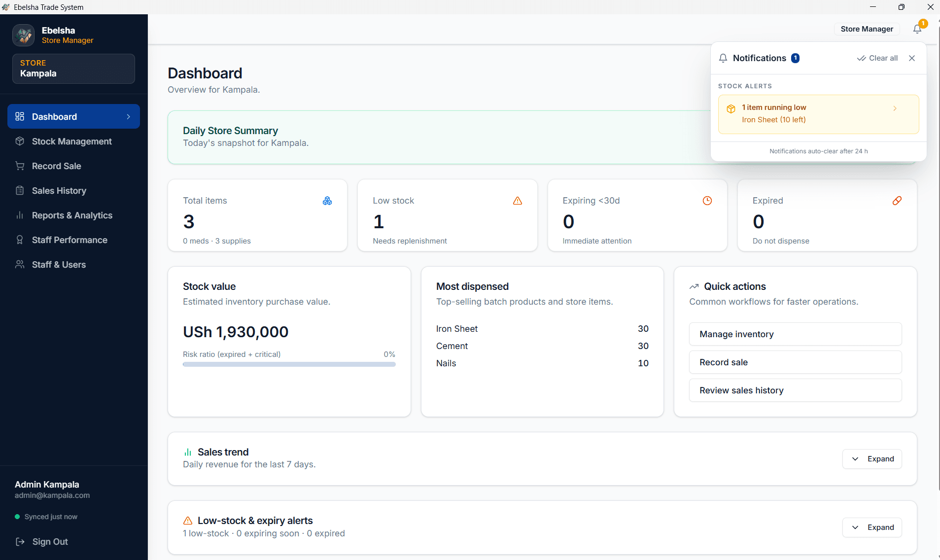Image resolution: width=940 pixels, height=560 pixels.
Task: Open the Record Sale page
Action: click(x=73, y=166)
